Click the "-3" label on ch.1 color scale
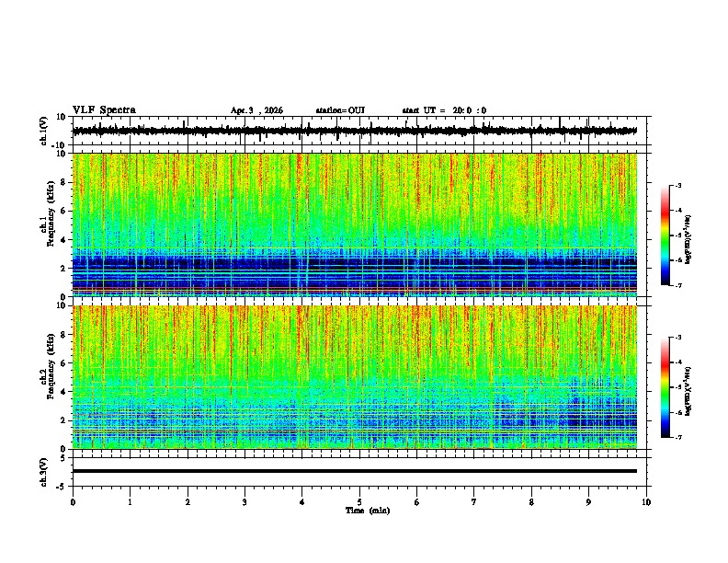 677,185
